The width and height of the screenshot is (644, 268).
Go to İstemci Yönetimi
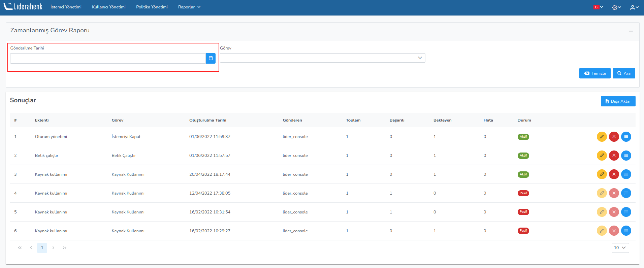coord(66,7)
